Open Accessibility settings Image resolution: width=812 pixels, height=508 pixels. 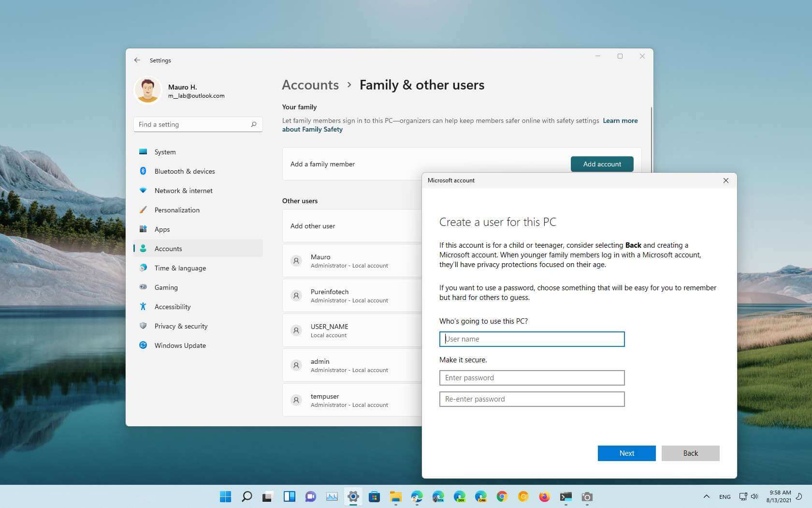coord(198,307)
